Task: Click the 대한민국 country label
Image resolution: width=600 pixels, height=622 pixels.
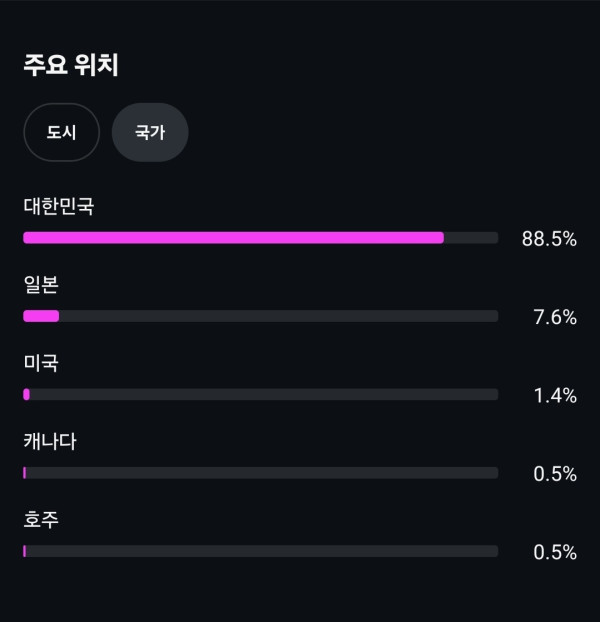Action: (x=59, y=207)
